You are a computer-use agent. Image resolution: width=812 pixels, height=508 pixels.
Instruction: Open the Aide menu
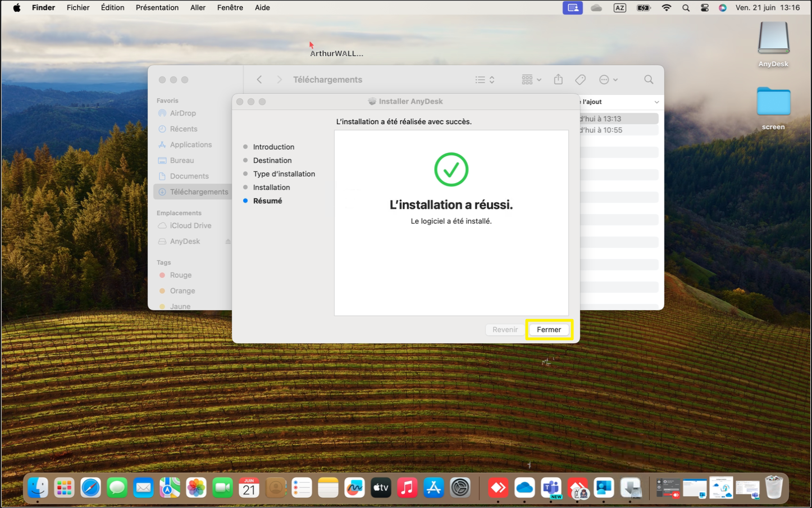262,8
